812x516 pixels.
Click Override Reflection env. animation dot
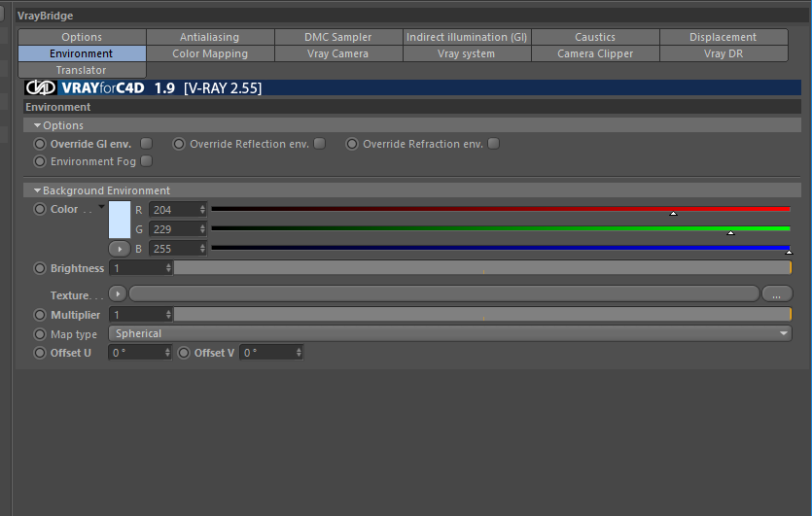(179, 144)
